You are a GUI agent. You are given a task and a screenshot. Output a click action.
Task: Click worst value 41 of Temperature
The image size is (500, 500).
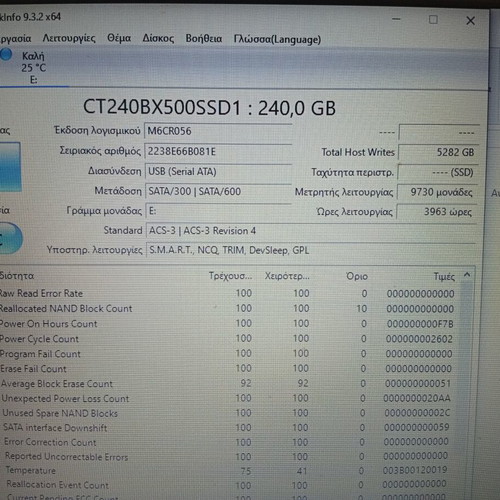tap(302, 471)
